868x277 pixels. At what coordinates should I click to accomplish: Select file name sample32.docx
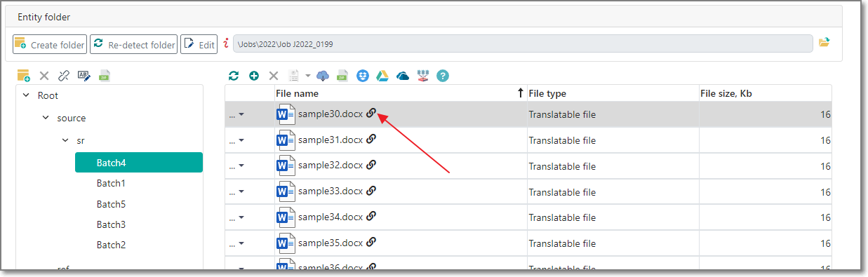tap(330, 165)
